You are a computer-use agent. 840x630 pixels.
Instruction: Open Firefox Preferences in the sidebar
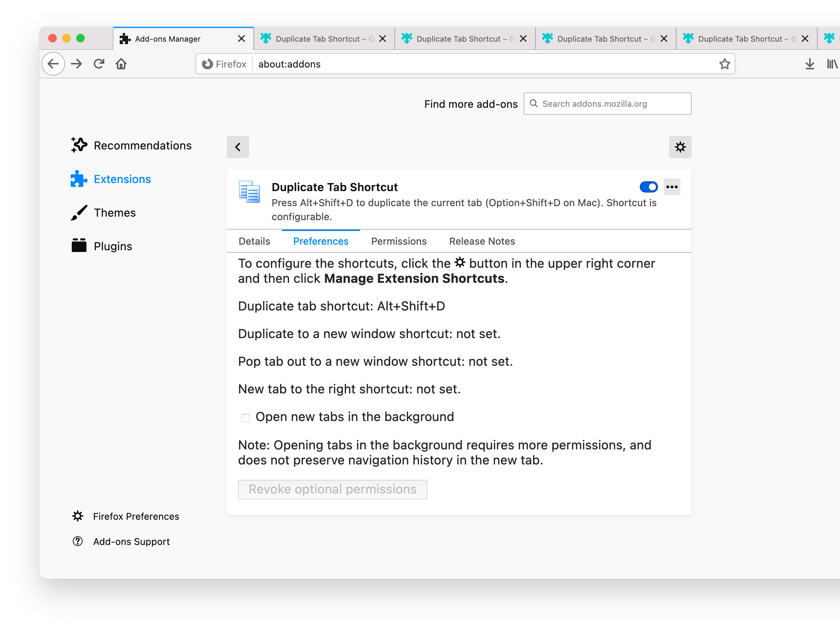click(135, 517)
